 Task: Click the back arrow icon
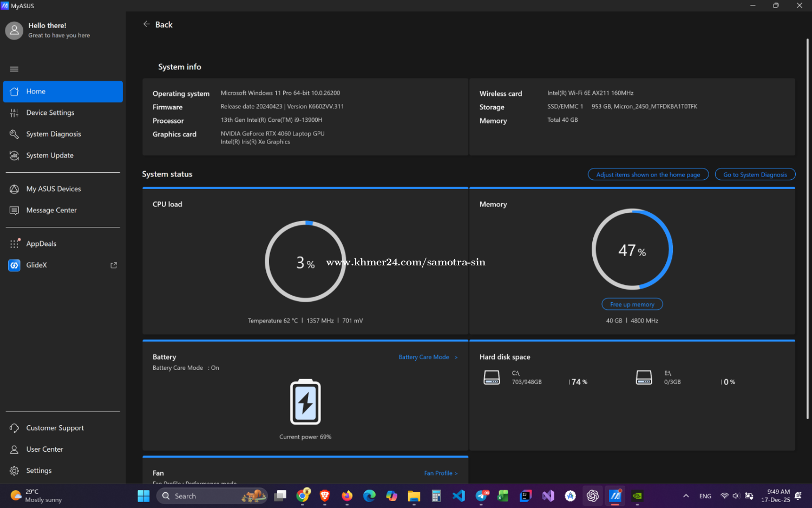point(146,24)
